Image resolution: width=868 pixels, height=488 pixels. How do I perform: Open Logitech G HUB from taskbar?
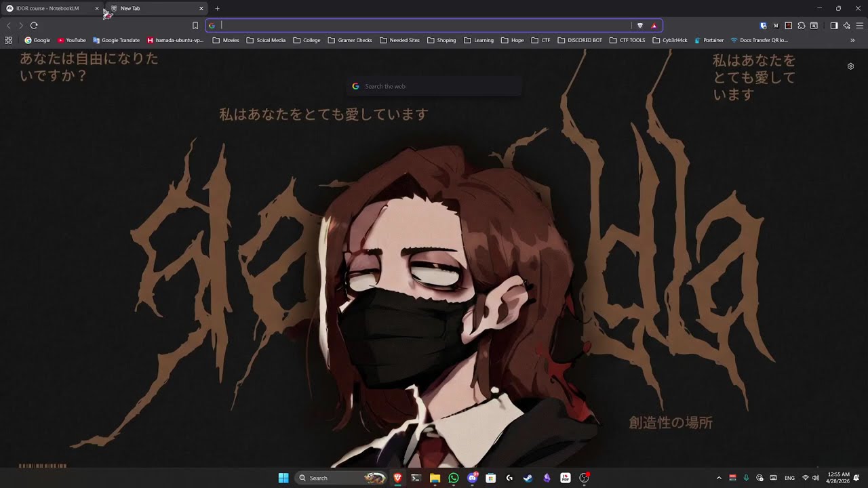pos(509,478)
